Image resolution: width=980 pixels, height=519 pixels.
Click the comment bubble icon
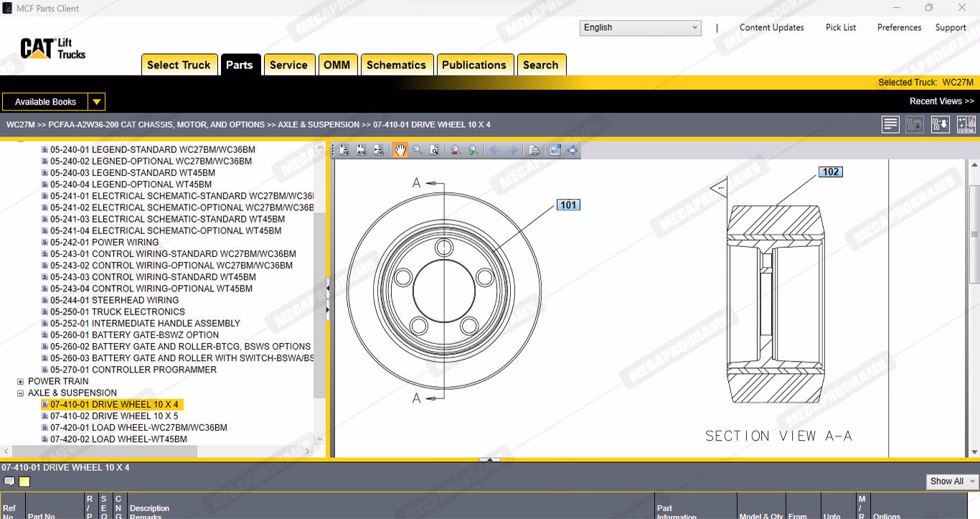coord(9,482)
